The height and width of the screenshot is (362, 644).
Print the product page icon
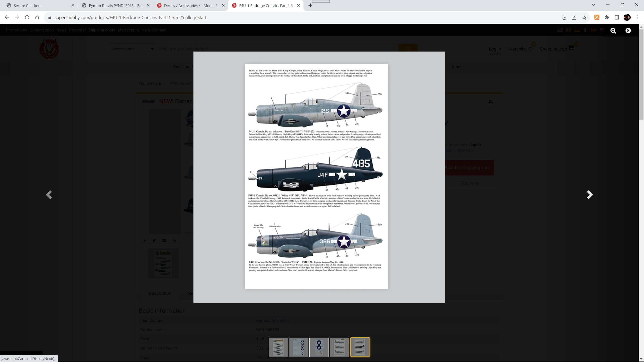coord(491,102)
